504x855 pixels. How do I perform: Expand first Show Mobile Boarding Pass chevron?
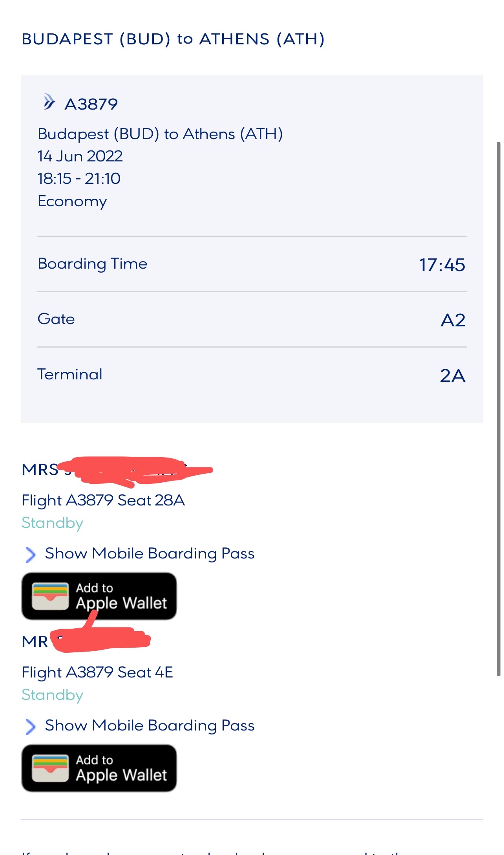pyautogui.click(x=30, y=555)
